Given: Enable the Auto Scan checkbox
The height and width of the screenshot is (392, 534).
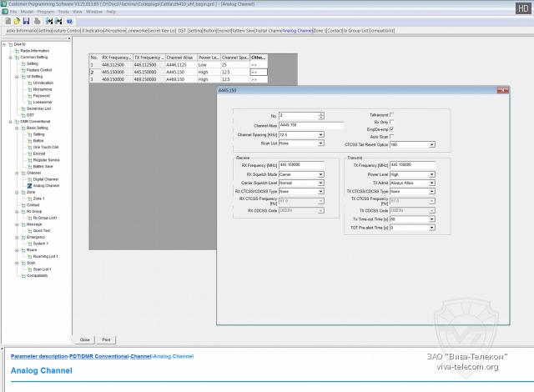Looking at the screenshot, I should 391,137.
